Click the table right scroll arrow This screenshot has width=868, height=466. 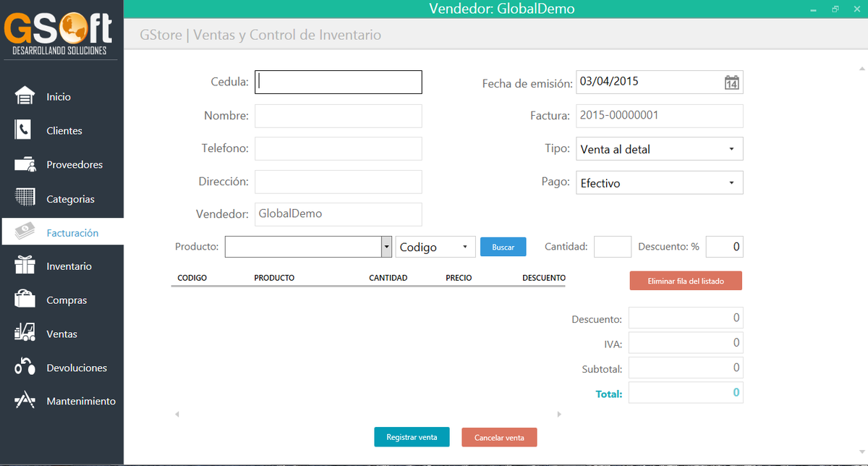(559, 415)
